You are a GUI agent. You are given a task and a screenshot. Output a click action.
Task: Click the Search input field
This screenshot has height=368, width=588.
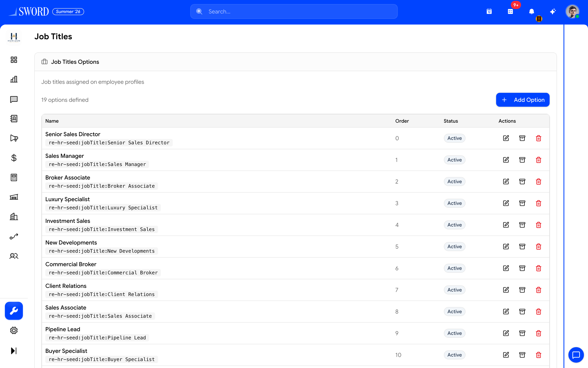(x=294, y=11)
